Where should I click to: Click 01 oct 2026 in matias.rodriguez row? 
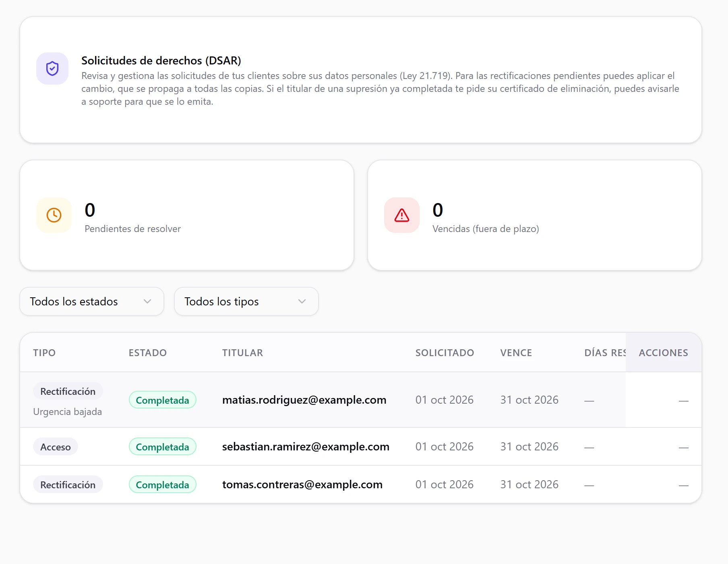(445, 400)
